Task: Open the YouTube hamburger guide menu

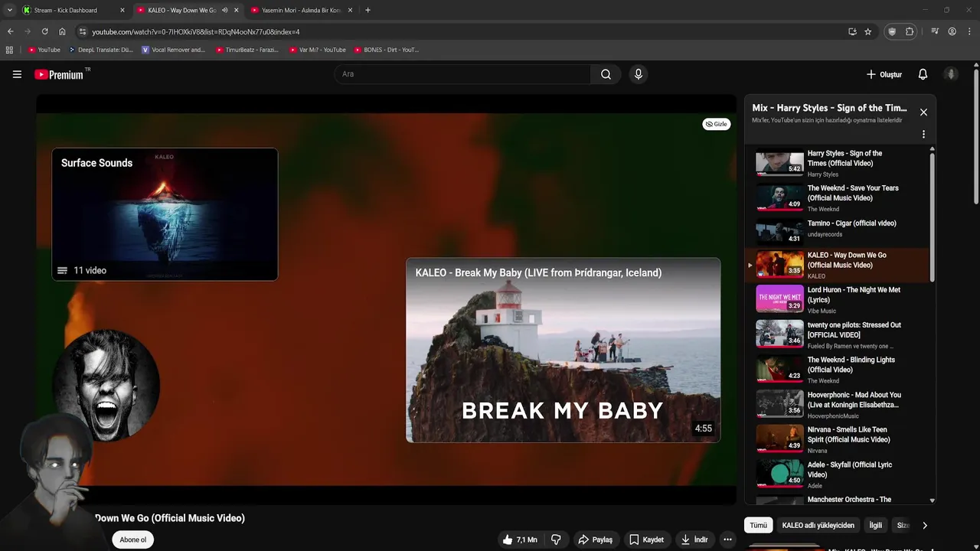Action: point(17,74)
